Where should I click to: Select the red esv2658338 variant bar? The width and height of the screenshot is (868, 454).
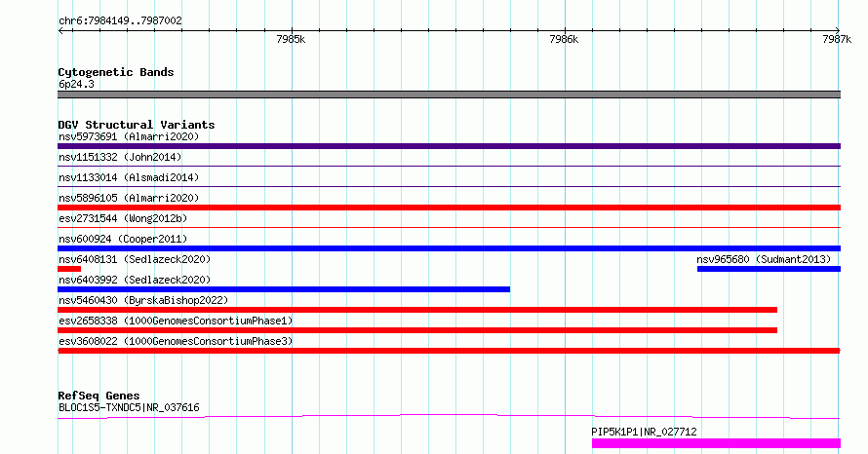point(417,330)
